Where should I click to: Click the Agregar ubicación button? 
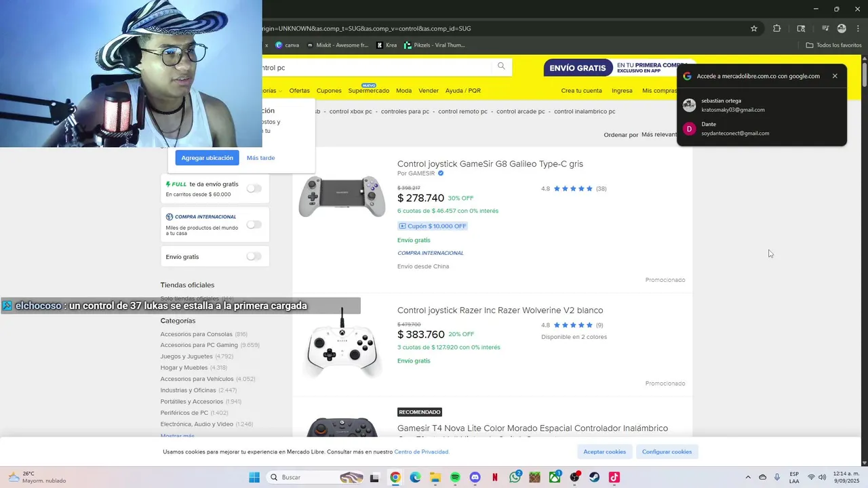point(207,158)
